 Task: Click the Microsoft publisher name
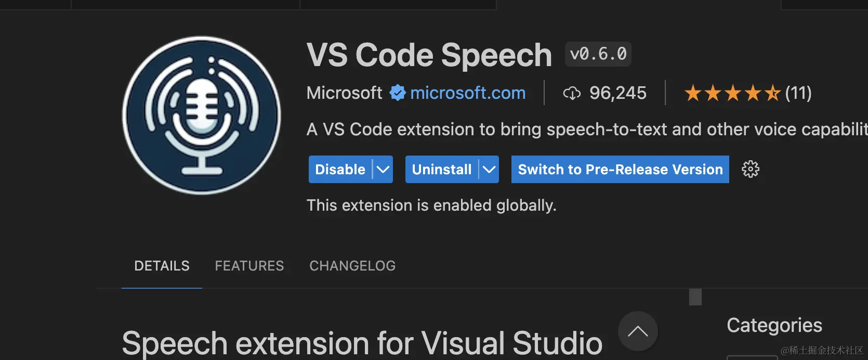tap(344, 93)
